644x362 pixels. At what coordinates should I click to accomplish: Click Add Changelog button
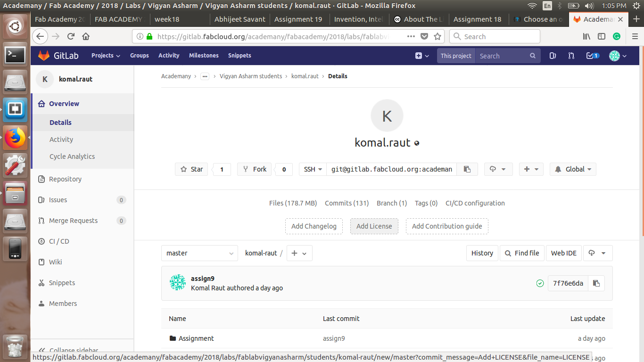pyautogui.click(x=314, y=226)
